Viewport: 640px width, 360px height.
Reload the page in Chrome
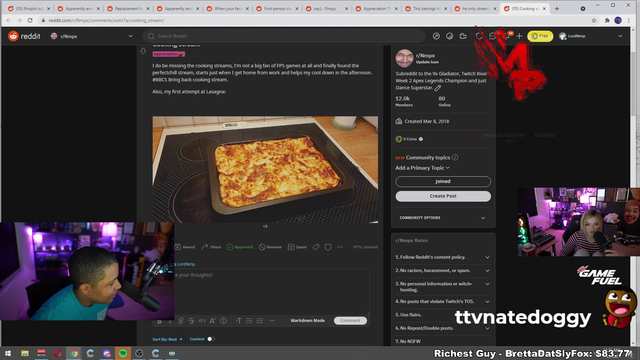(x=30, y=20)
